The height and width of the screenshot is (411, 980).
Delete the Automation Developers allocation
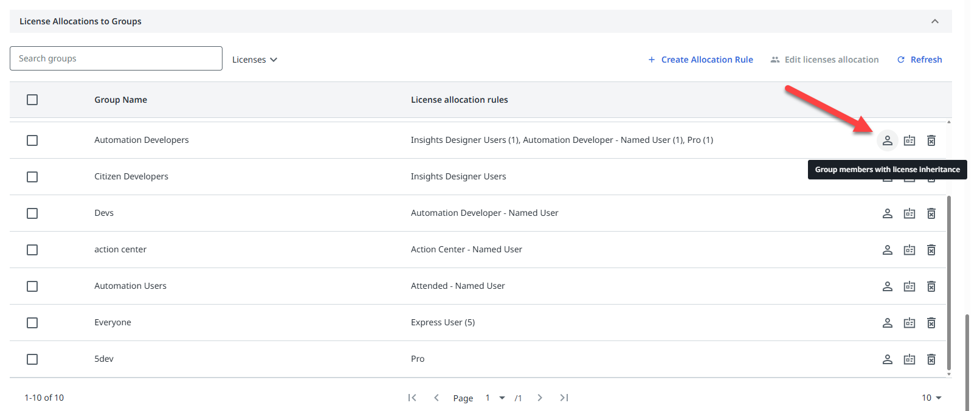click(931, 140)
